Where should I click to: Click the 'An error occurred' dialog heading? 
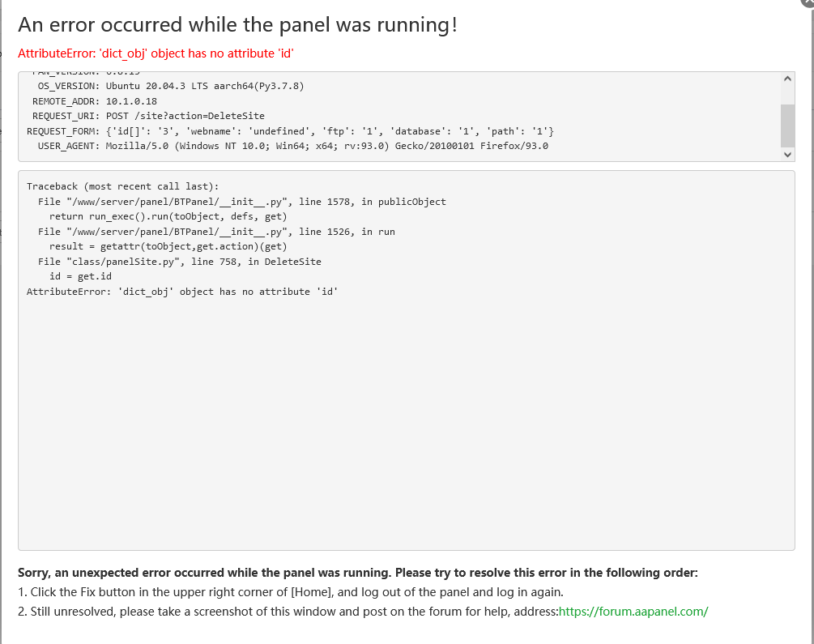237,24
